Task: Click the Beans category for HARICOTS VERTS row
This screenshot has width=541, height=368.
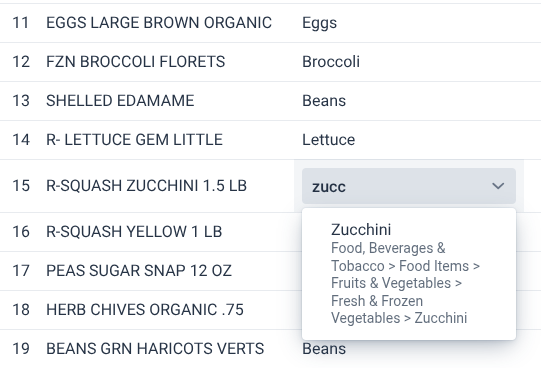Action: coord(324,349)
